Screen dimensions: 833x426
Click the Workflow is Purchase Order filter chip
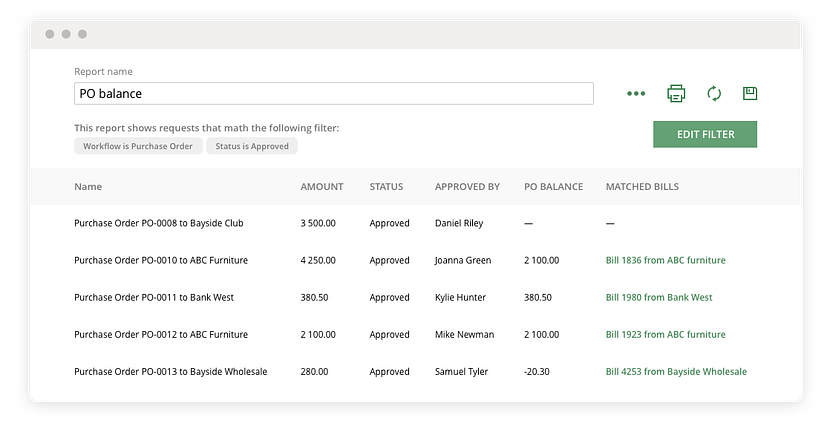click(x=138, y=146)
